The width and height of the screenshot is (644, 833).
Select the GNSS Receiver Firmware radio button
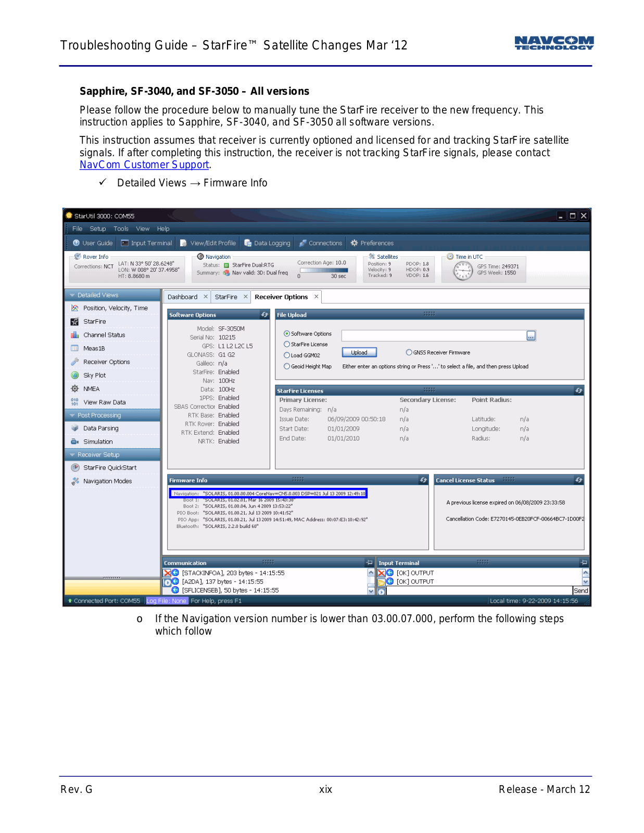(409, 352)
